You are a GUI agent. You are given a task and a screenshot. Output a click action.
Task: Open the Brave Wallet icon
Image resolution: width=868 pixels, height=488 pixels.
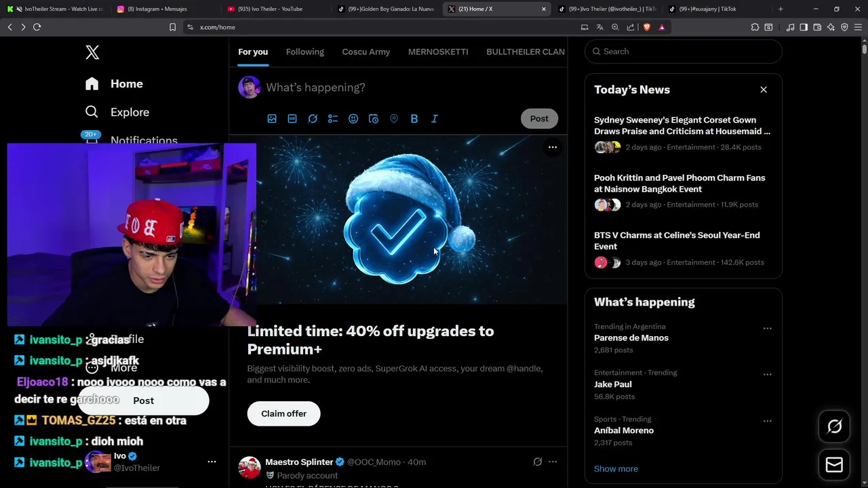[817, 27]
